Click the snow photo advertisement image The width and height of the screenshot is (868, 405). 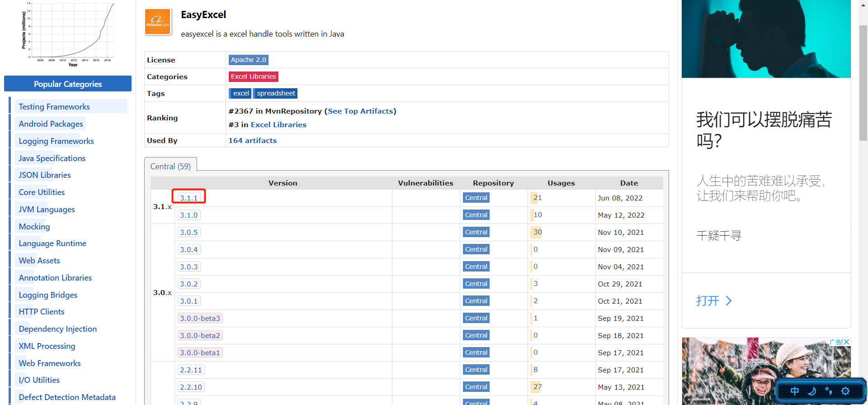pos(766,371)
